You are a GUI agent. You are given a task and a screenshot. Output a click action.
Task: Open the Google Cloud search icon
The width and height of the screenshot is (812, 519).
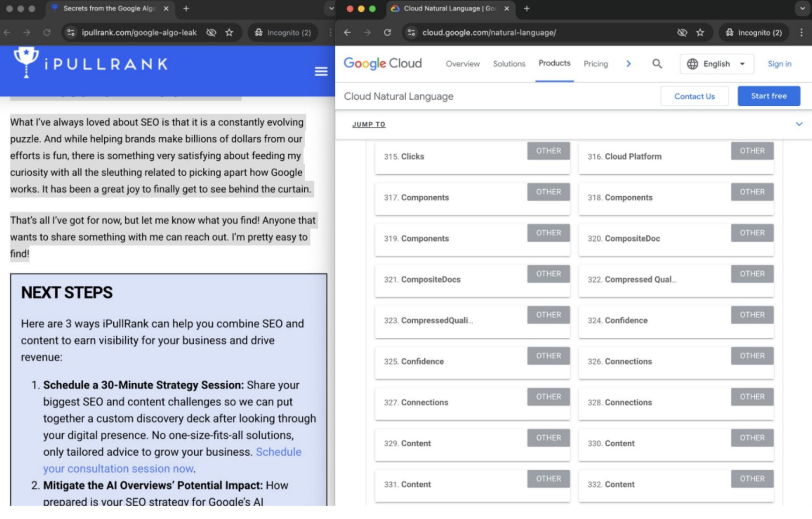pyautogui.click(x=657, y=64)
